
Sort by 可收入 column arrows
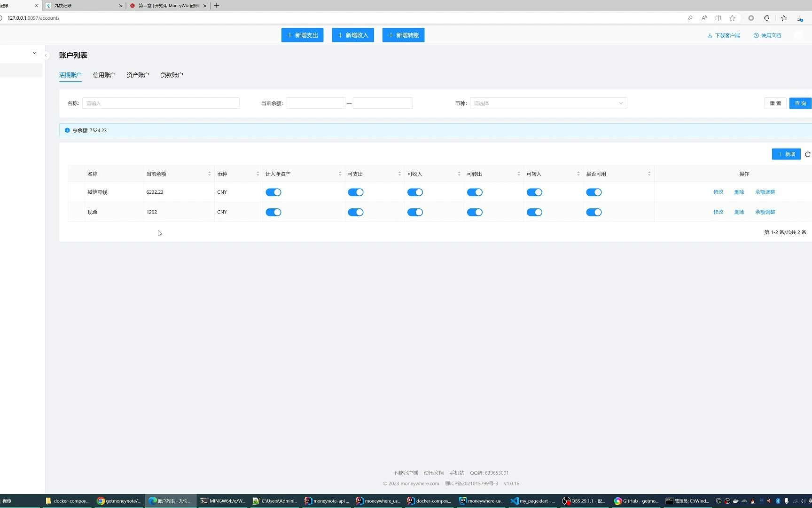click(x=459, y=174)
